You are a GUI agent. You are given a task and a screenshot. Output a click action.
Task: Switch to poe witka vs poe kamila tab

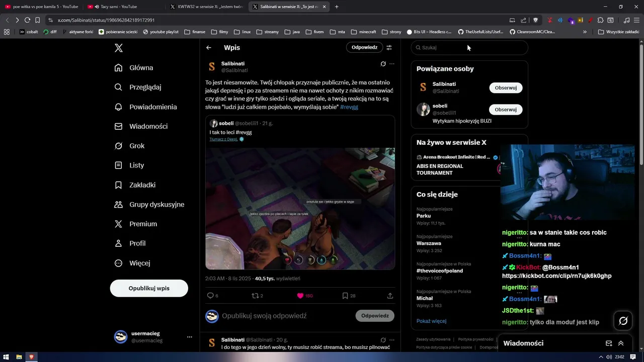41,7
